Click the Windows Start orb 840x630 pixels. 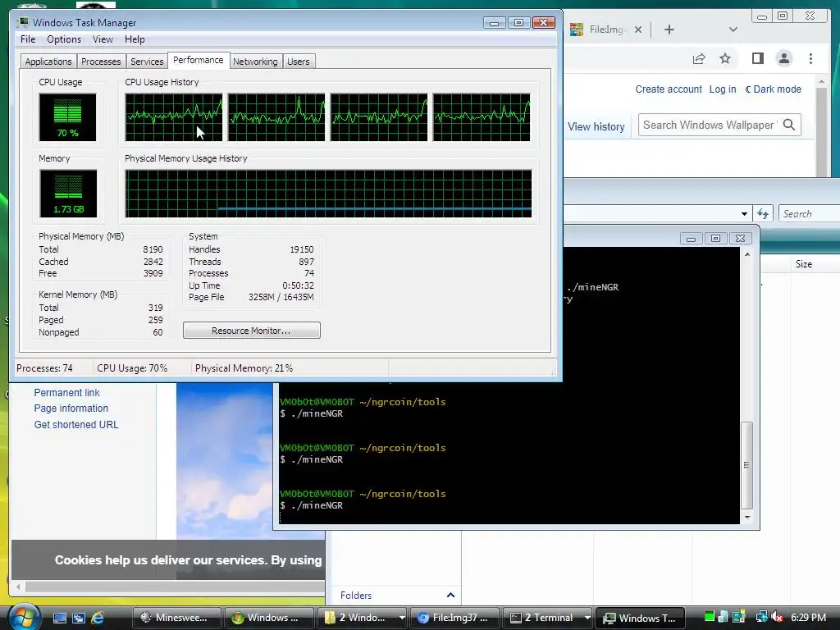24,617
